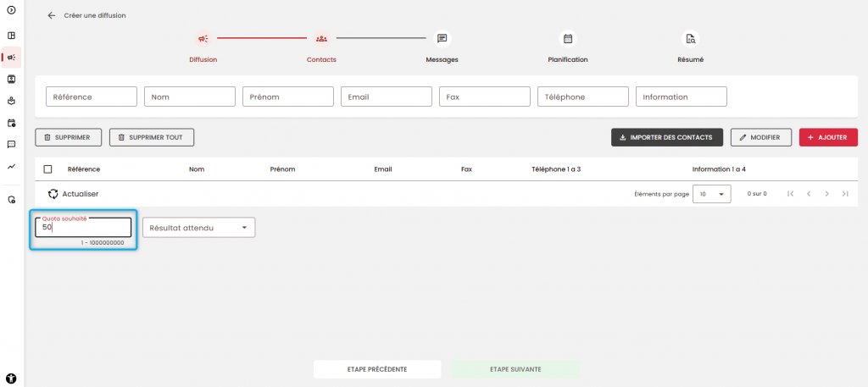
Task: Open the shield lock icon in sidebar
Action: (11, 200)
